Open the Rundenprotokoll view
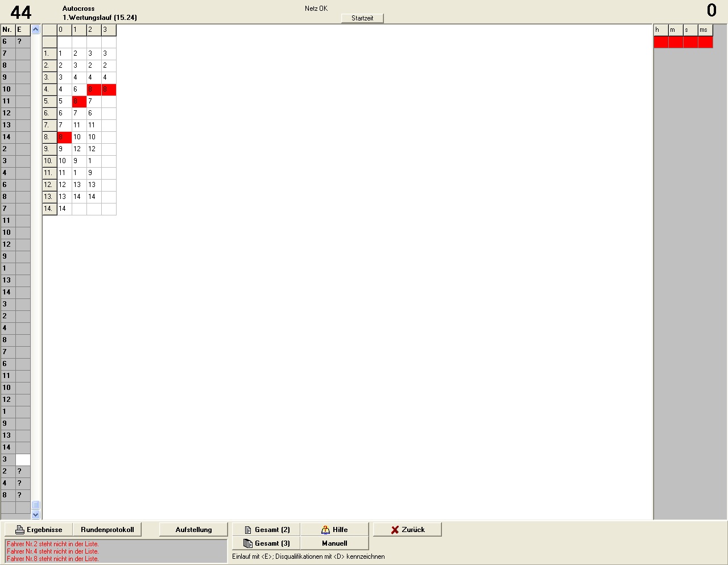728x565 pixels. pos(107,530)
